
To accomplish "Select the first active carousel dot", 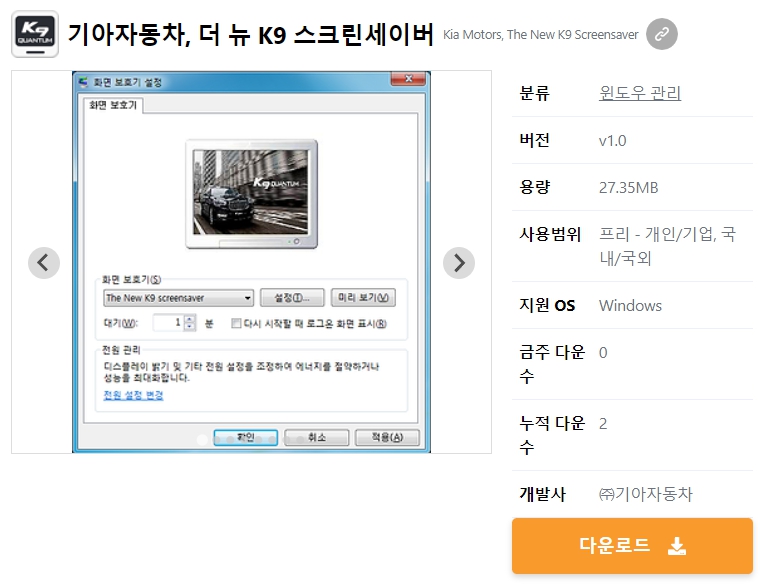I will (x=202, y=440).
